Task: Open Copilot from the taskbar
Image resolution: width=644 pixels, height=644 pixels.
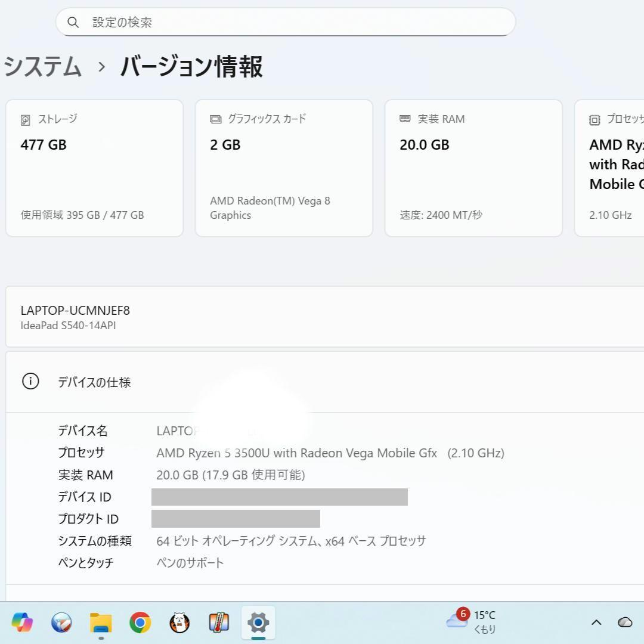Action: point(22,622)
